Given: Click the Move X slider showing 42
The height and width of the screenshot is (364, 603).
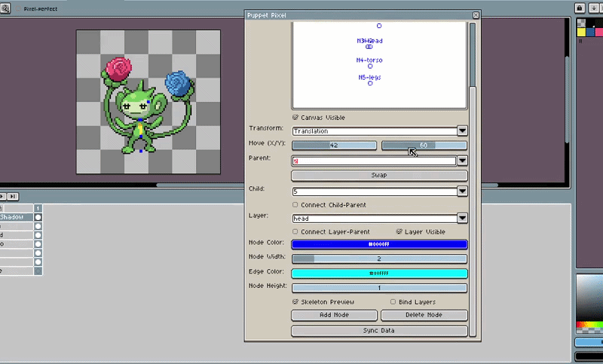Looking at the screenshot, I should pos(334,145).
